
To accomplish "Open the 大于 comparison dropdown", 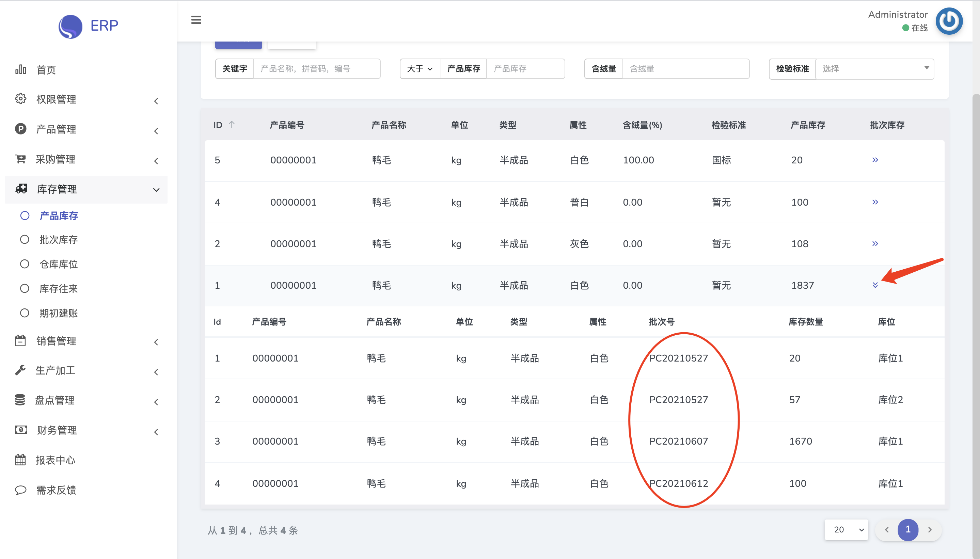I will click(x=420, y=69).
